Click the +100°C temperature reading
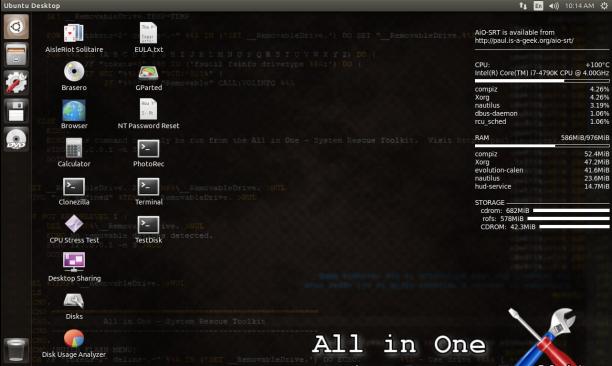This screenshot has height=366, width=612. (597, 65)
